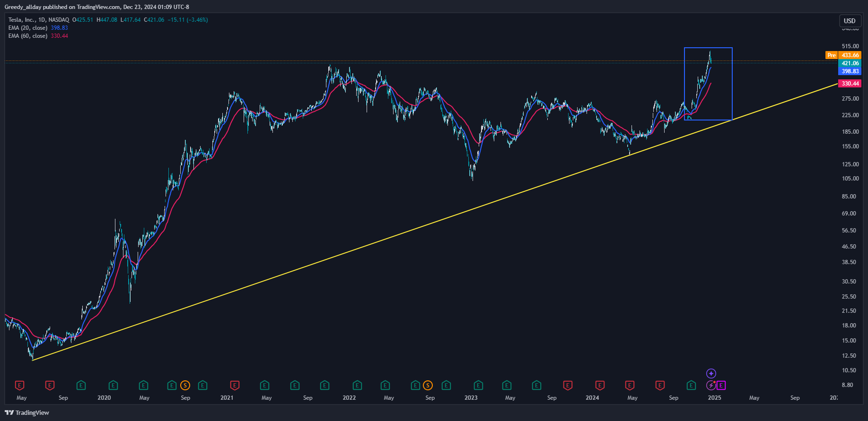868x421 pixels.
Task: Click green earnings marker between Sep 2019 and 2020
Action: click(x=81, y=386)
